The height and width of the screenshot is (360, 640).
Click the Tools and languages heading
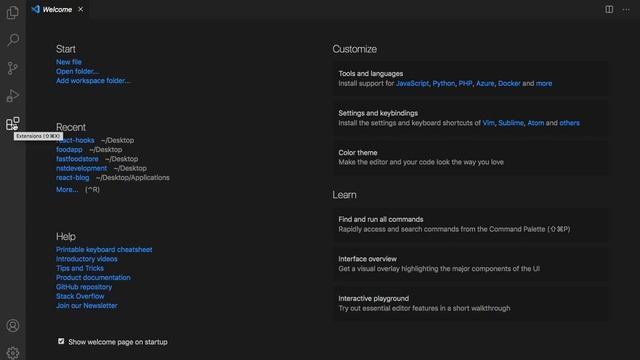pyautogui.click(x=371, y=73)
